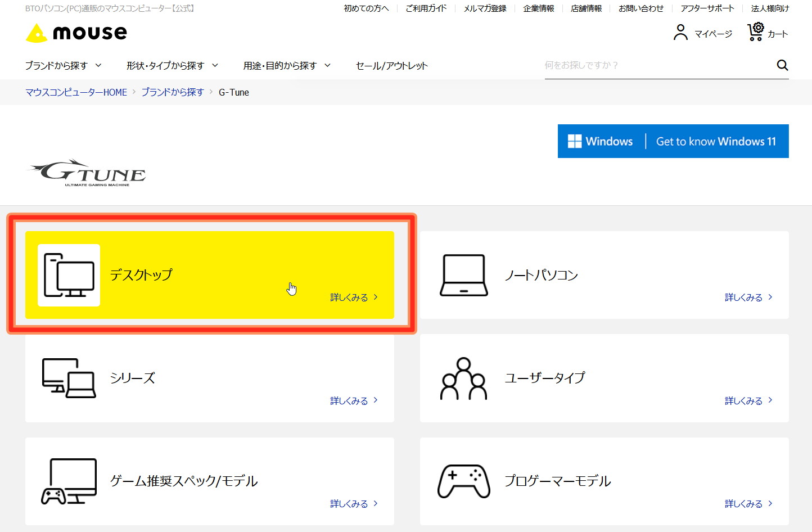Click the game controller icon
812x532 pixels.
coord(464,481)
